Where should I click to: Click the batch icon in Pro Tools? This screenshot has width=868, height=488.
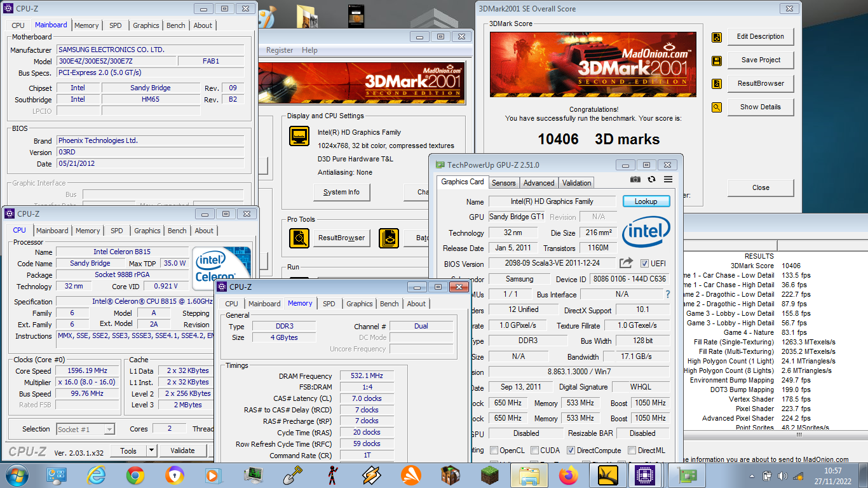point(389,238)
